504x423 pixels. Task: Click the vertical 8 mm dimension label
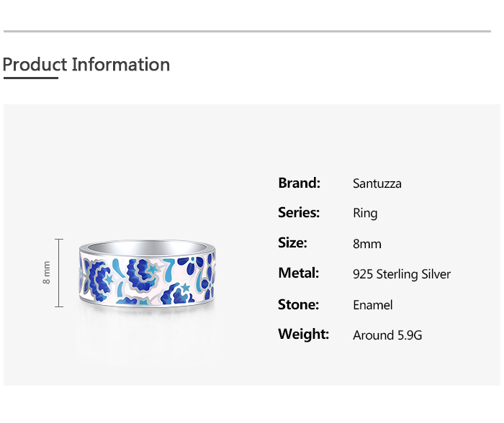pyautogui.click(x=47, y=273)
